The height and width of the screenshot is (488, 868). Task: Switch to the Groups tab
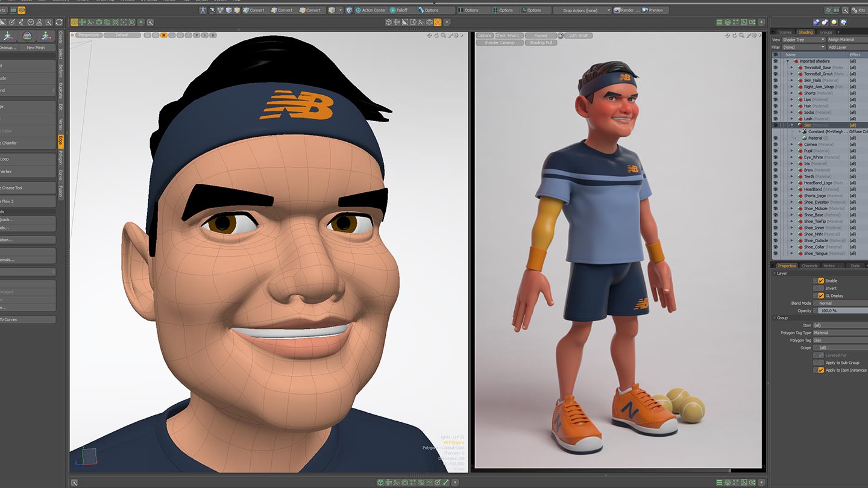click(825, 32)
